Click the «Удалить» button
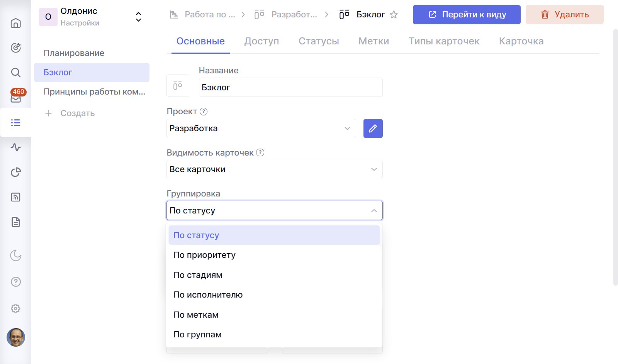Viewport: 618px width, 364px height. 564,15
